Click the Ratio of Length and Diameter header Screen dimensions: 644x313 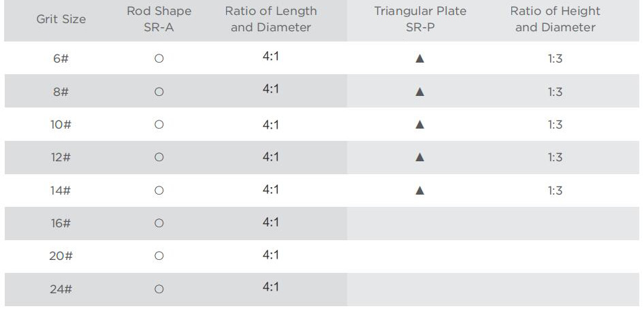[x=271, y=19]
